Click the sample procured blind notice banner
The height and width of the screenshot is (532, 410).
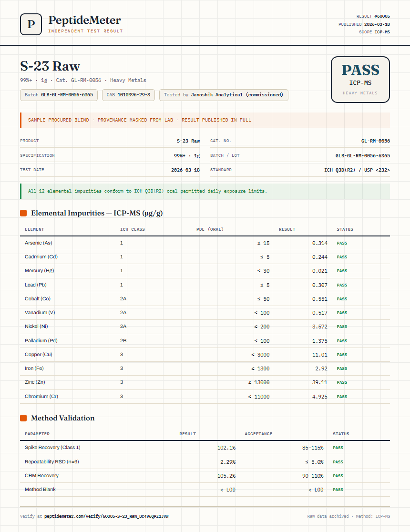[x=205, y=120]
